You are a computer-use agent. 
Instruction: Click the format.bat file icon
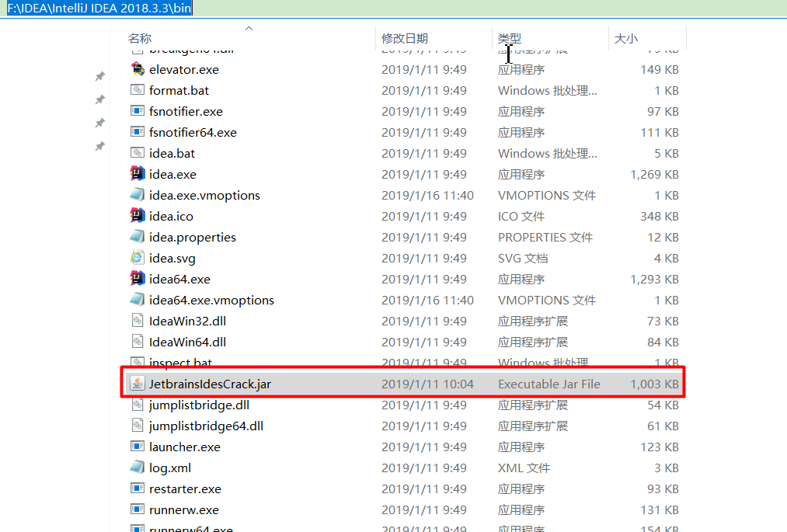(138, 90)
